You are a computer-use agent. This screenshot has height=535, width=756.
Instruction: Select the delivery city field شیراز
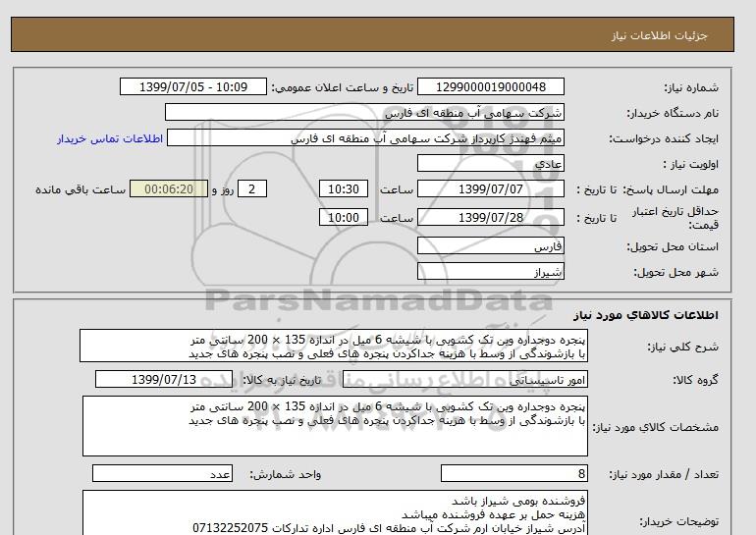pos(490,271)
